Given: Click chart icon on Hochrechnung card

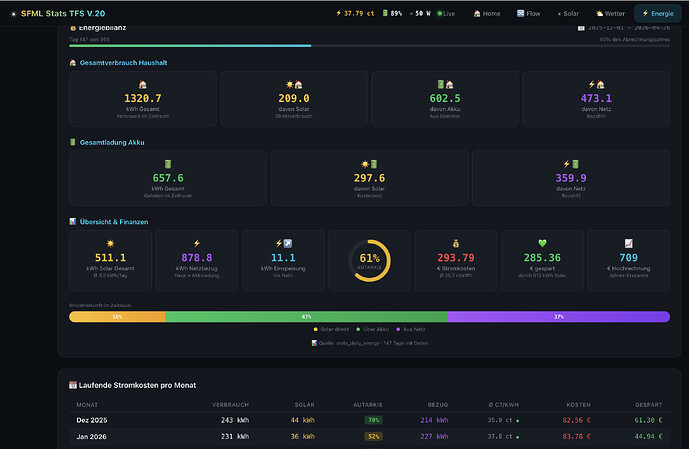Looking at the screenshot, I should (628, 243).
